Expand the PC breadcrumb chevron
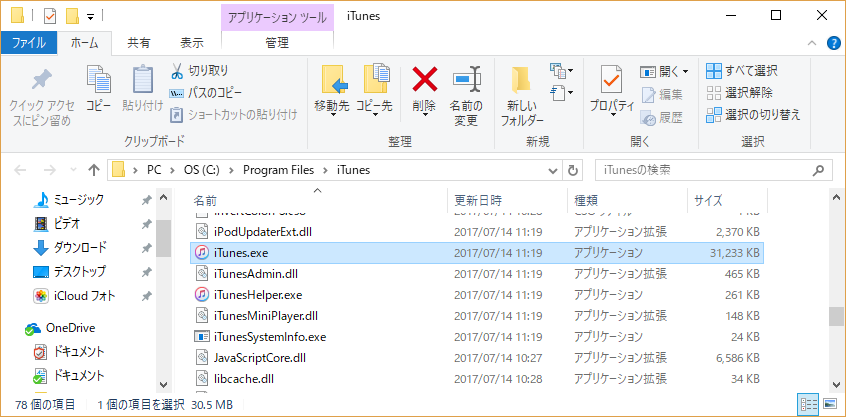Screen dimensions: 846x417 pos(172,170)
